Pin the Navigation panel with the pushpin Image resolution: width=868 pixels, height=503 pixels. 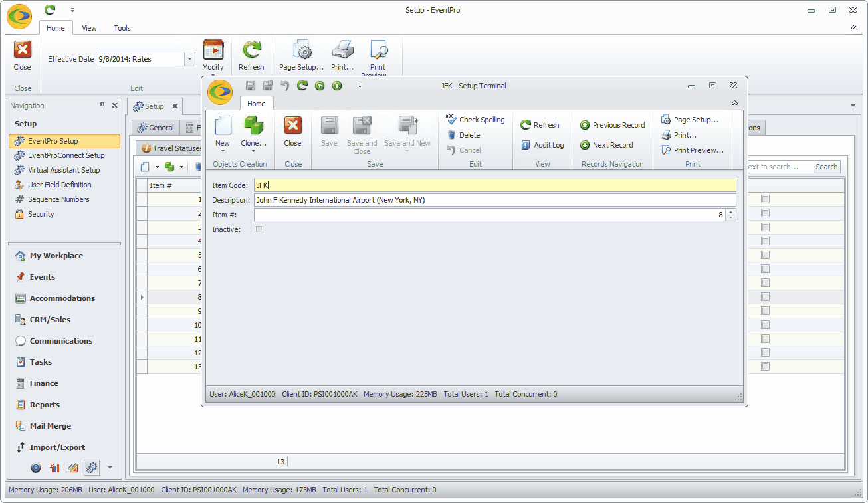point(102,105)
